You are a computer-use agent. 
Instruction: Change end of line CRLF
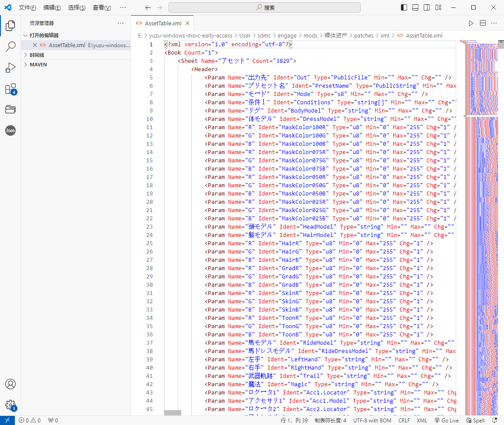pos(404,420)
